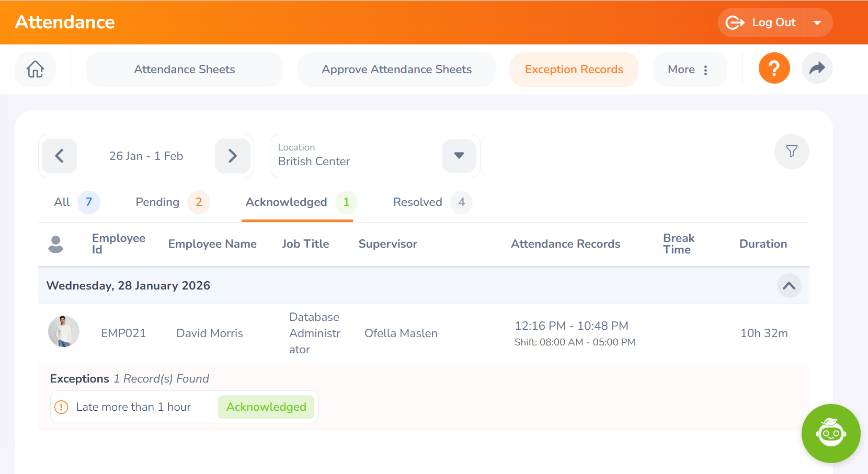Go to previous week date range
This screenshot has height=474, width=868.
point(60,156)
